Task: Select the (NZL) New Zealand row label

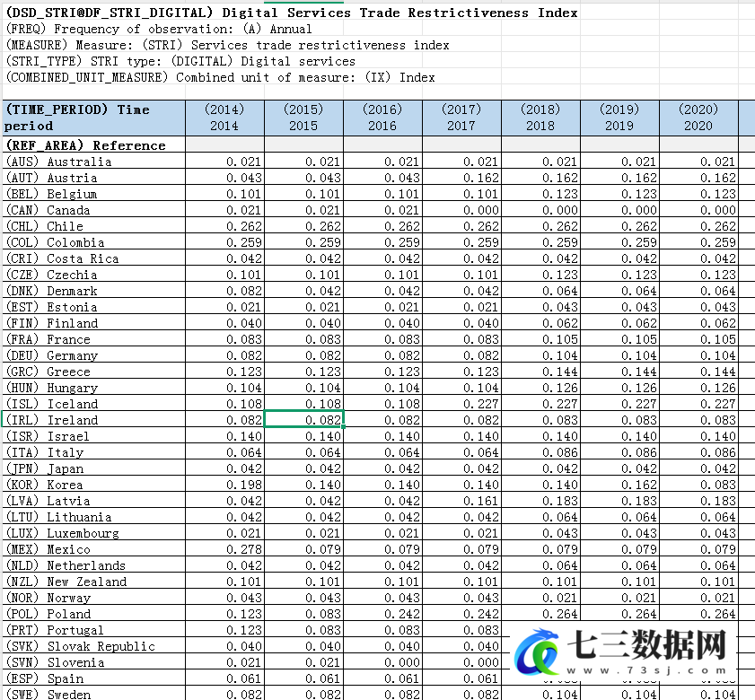Action: (x=94, y=581)
